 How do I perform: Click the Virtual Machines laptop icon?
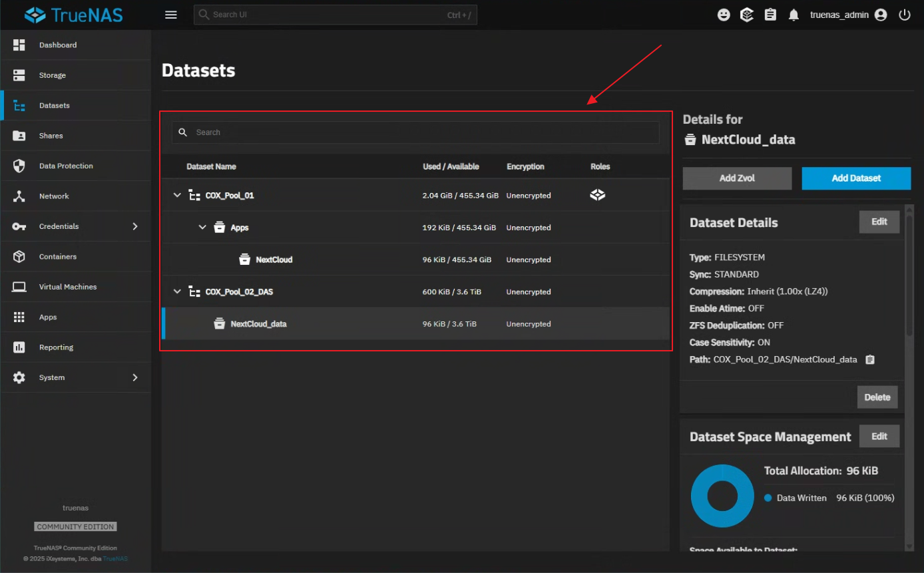[x=19, y=287]
